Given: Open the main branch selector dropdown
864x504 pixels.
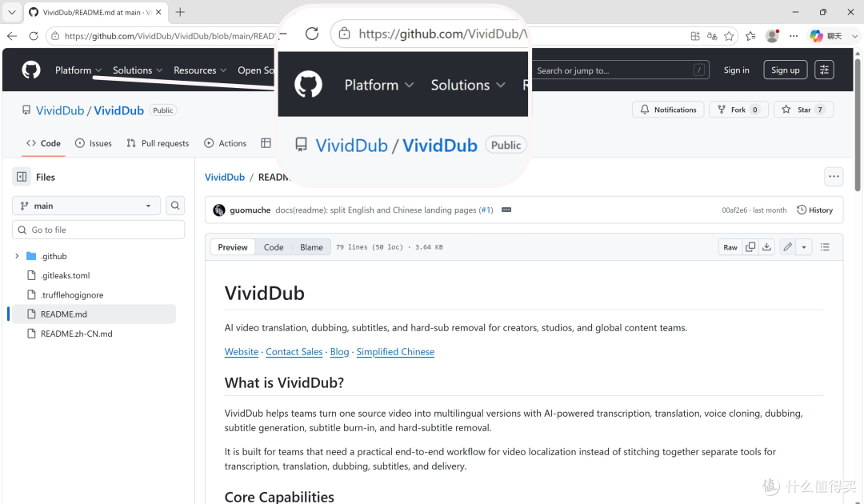Looking at the screenshot, I should 86,206.
